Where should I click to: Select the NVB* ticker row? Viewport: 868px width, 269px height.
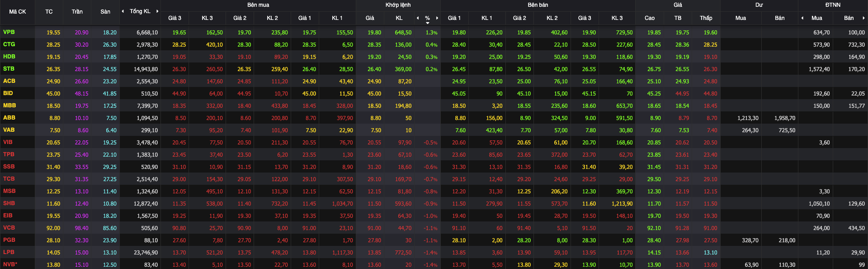click(x=434, y=264)
